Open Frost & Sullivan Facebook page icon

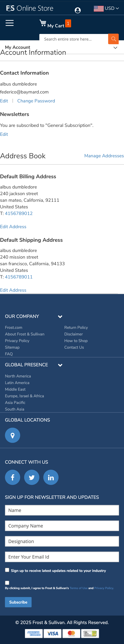(x=12, y=477)
